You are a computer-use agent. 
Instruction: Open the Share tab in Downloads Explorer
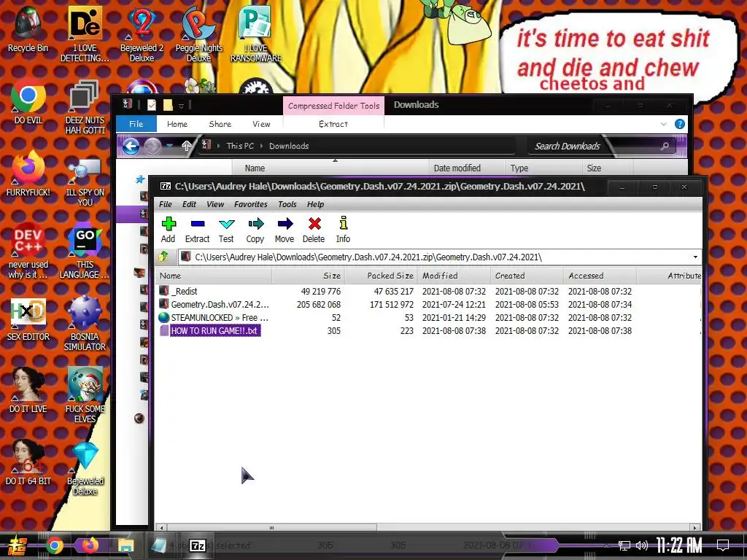click(x=220, y=124)
